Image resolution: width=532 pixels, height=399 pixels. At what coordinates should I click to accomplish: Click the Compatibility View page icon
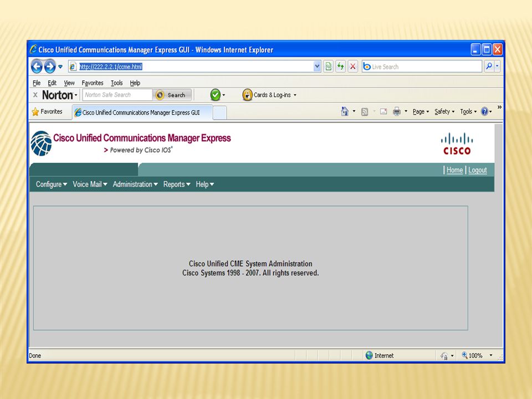(329, 66)
